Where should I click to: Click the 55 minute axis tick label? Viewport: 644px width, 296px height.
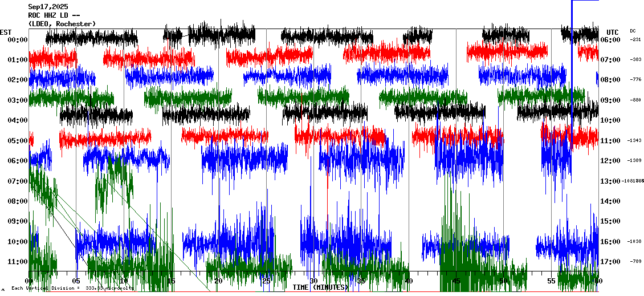click(551, 281)
